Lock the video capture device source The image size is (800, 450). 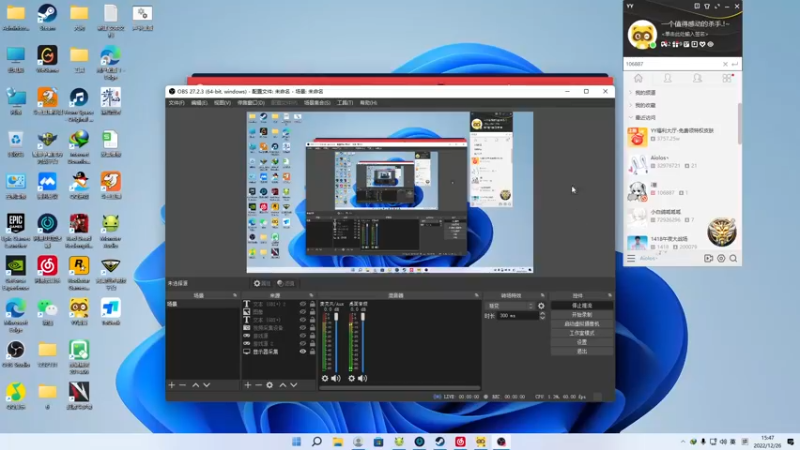pyautogui.click(x=312, y=328)
